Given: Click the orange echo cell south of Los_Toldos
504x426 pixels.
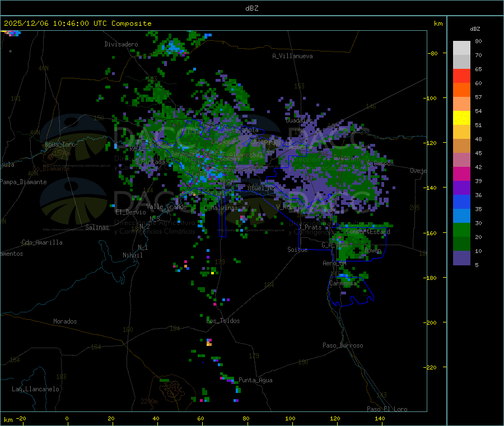Looking at the screenshot, I should click(x=209, y=344).
